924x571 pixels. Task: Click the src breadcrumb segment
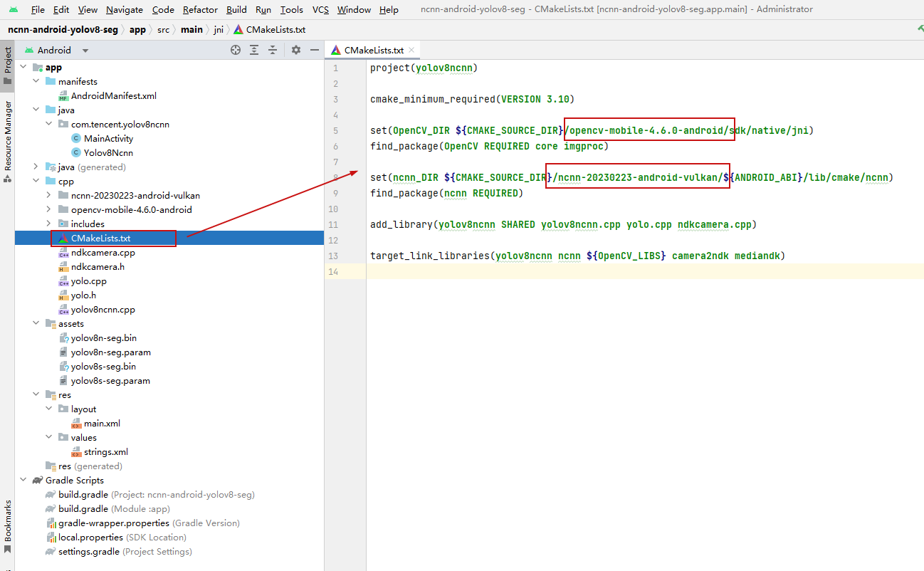pos(163,30)
